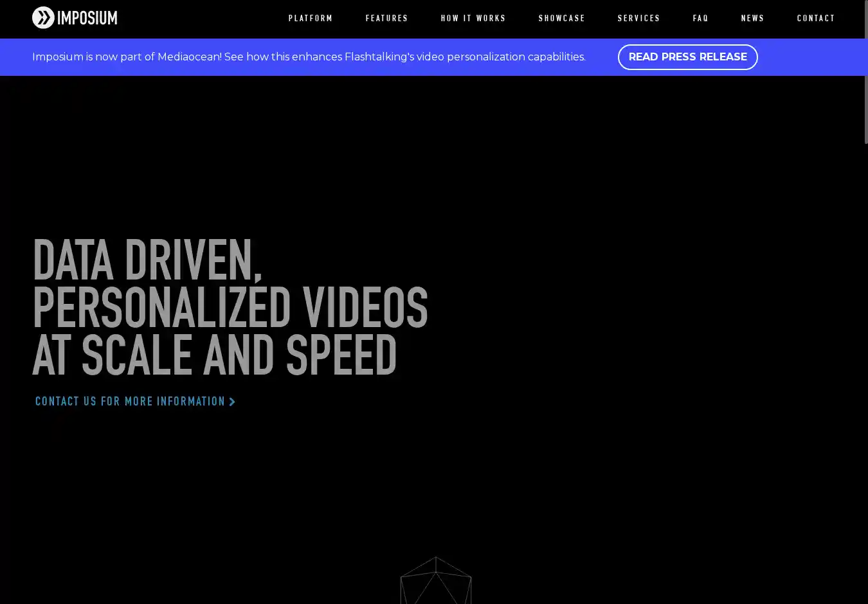Open the FAQ page link
868x604 pixels.
[x=700, y=19]
